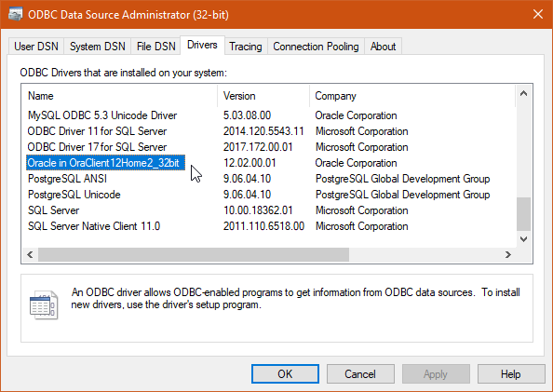Click PostgreSQL Global Development Group in ANSI row

pos(402,179)
